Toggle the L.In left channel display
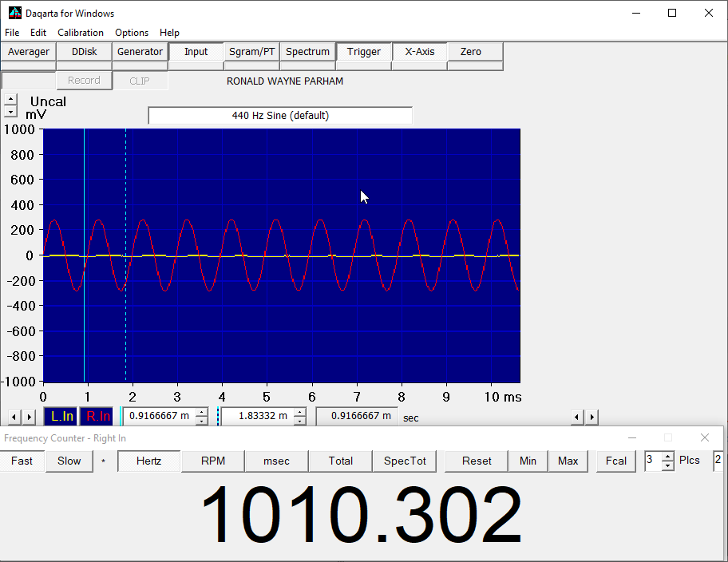 pyautogui.click(x=61, y=416)
